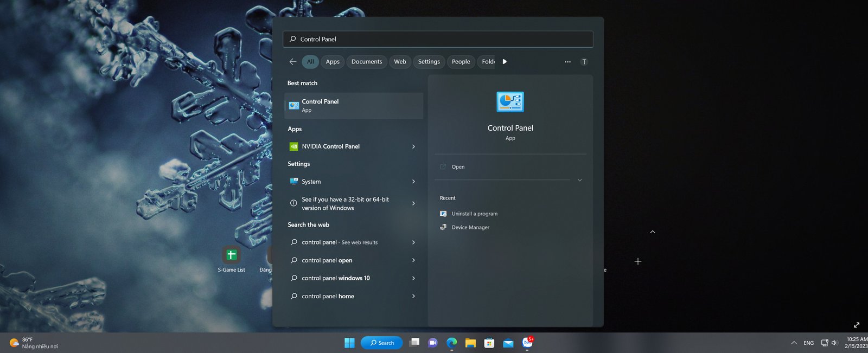Viewport: 868px width, 353px height.
Task: Click into the Control Panel search box
Action: [438, 39]
